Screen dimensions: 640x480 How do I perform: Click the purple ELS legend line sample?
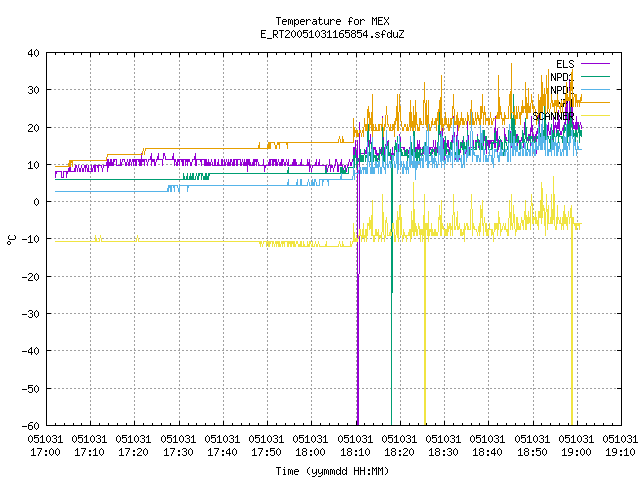pyautogui.click(x=595, y=64)
